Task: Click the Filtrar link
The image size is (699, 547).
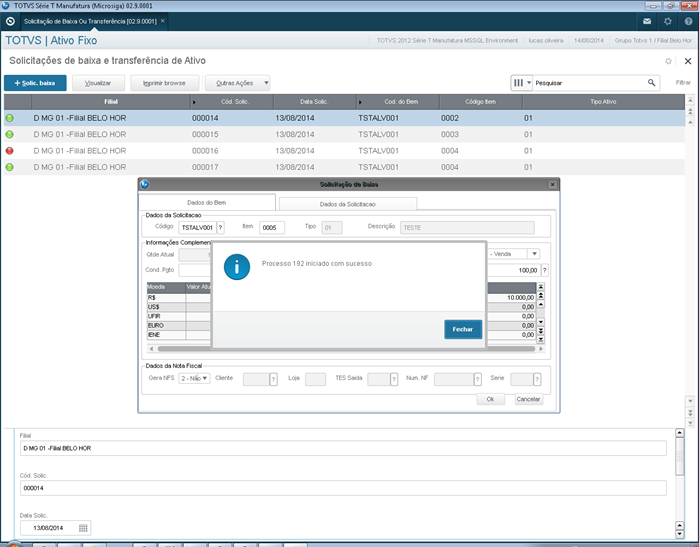Action: click(x=683, y=82)
